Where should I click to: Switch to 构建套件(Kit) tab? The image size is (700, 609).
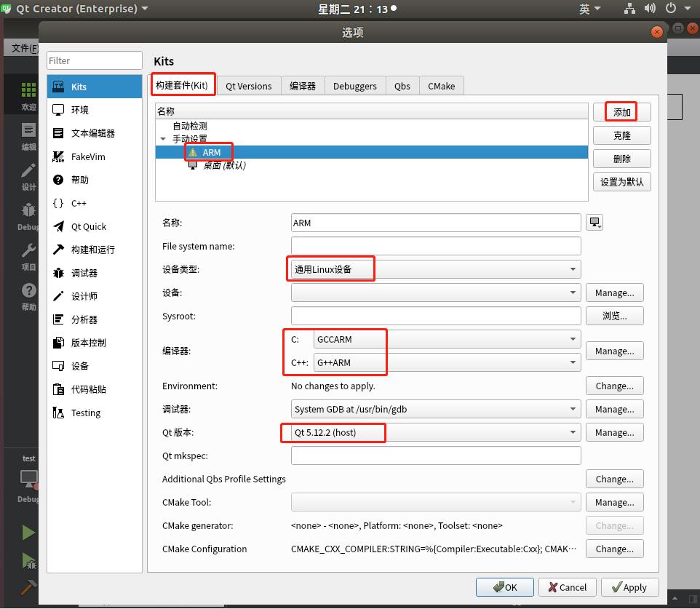(x=182, y=85)
